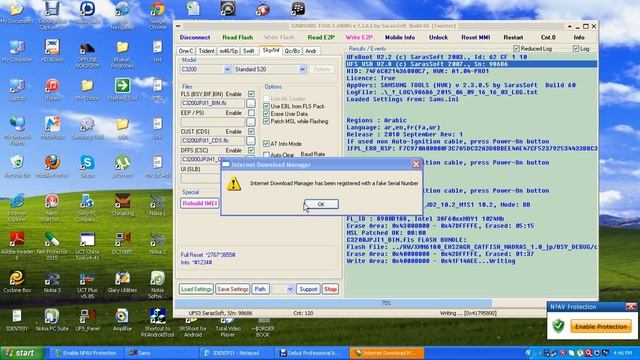The image size is (640, 360).
Task: Open the Flashing Tool desktop shortcut
Action: pyautogui.click(x=122, y=90)
